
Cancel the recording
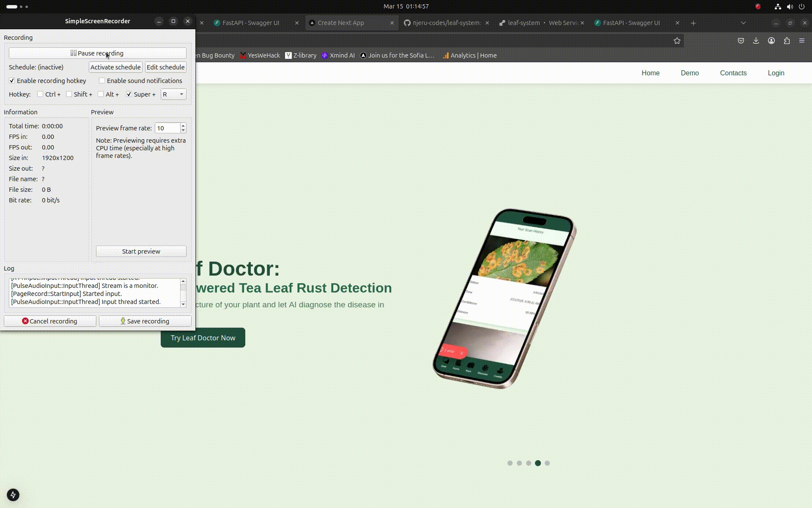(50, 321)
